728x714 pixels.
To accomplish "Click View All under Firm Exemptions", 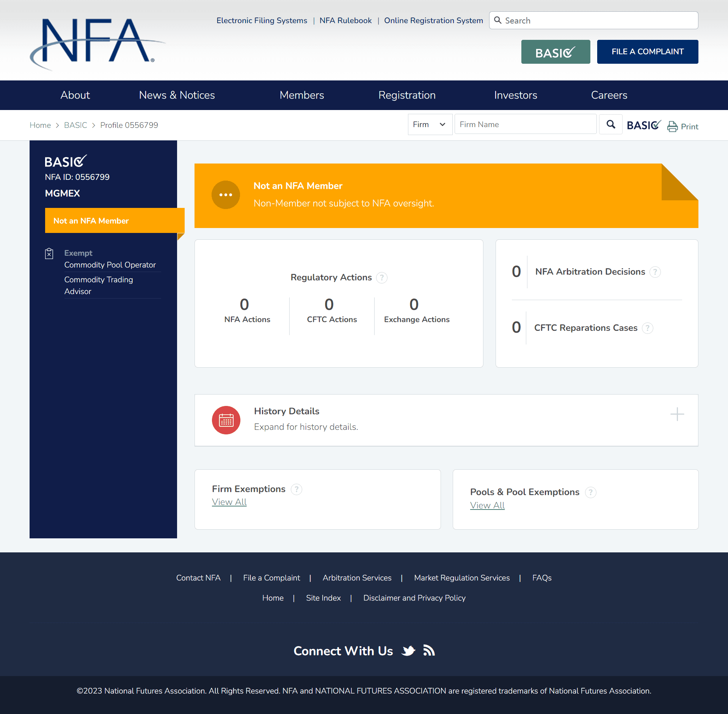I will click(229, 502).
